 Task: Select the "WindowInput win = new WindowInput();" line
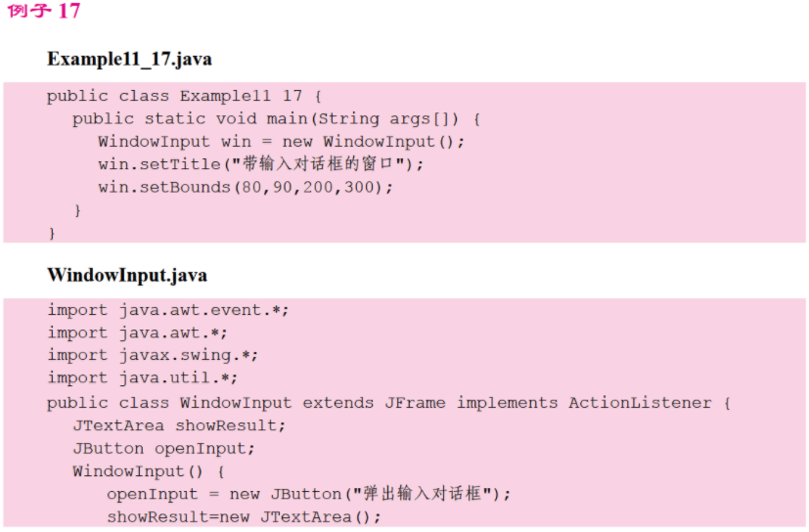pos(281,141)
